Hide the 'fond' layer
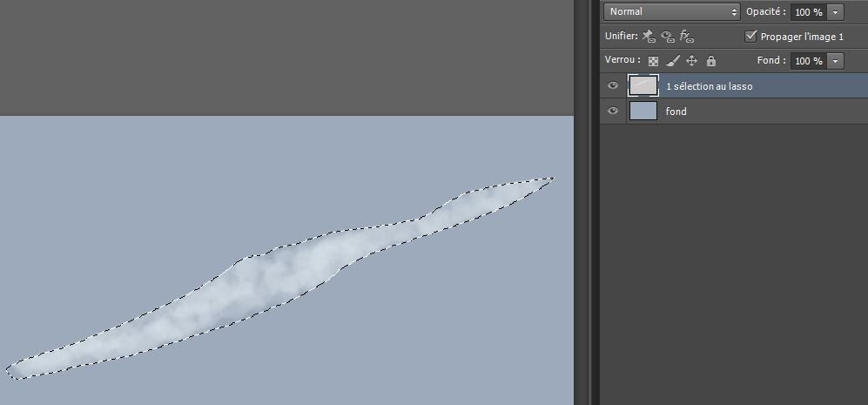The width and height of the screenshot is (868, 405). point(613,111)
